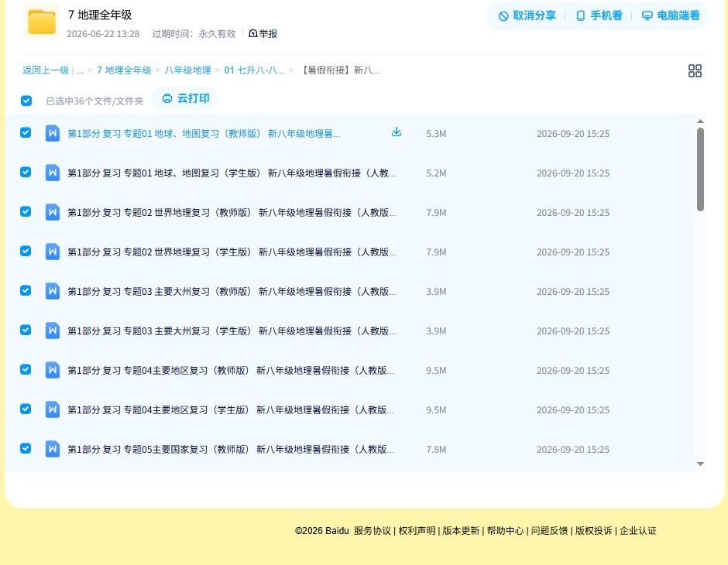Go to 7 地理全年级 breadcrumb folder

[x=124, y=70]
